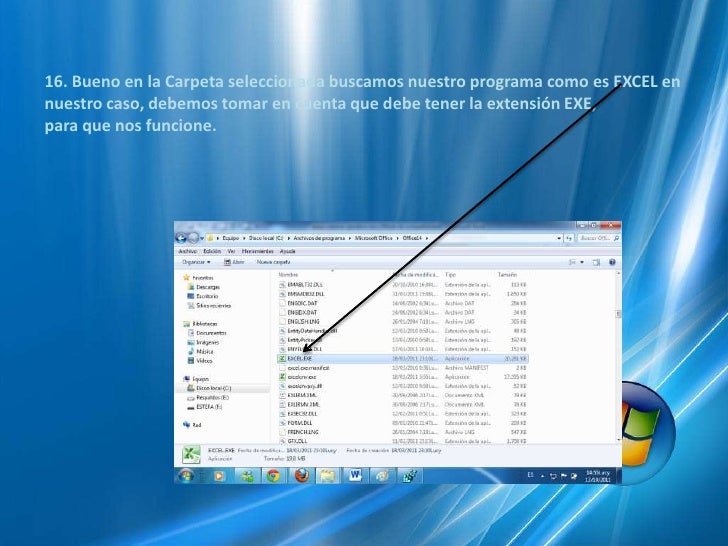Open Mozilla Firefox from the taskbar
The height and width of the screenshot is (546, 728).
coord(301,476)
